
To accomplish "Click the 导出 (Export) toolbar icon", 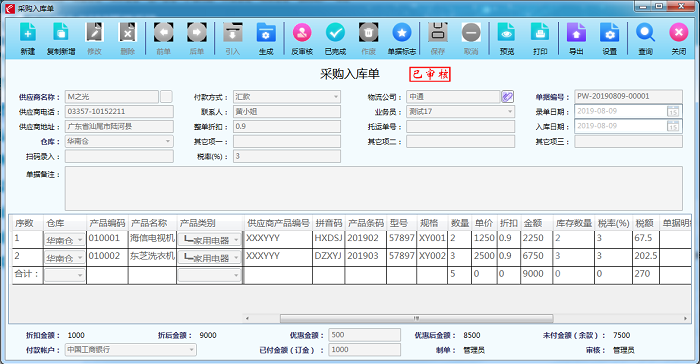I will coord(576,33).
